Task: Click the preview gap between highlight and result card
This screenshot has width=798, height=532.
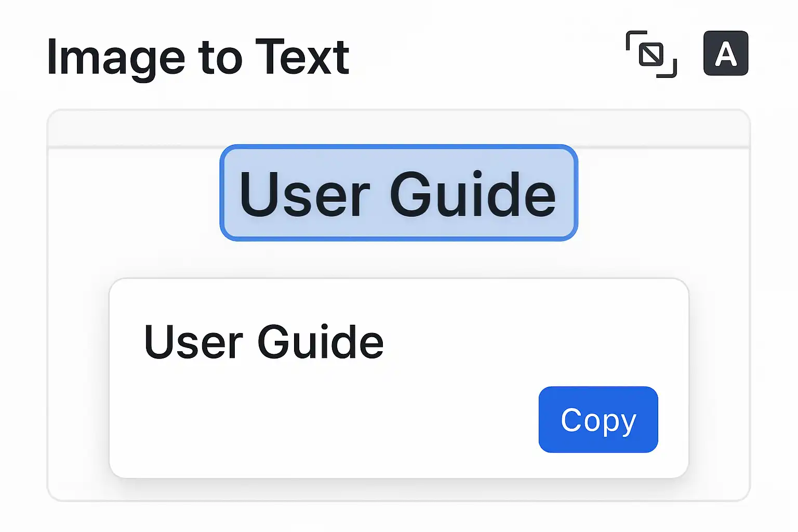Action: click(x=398, y=260)
